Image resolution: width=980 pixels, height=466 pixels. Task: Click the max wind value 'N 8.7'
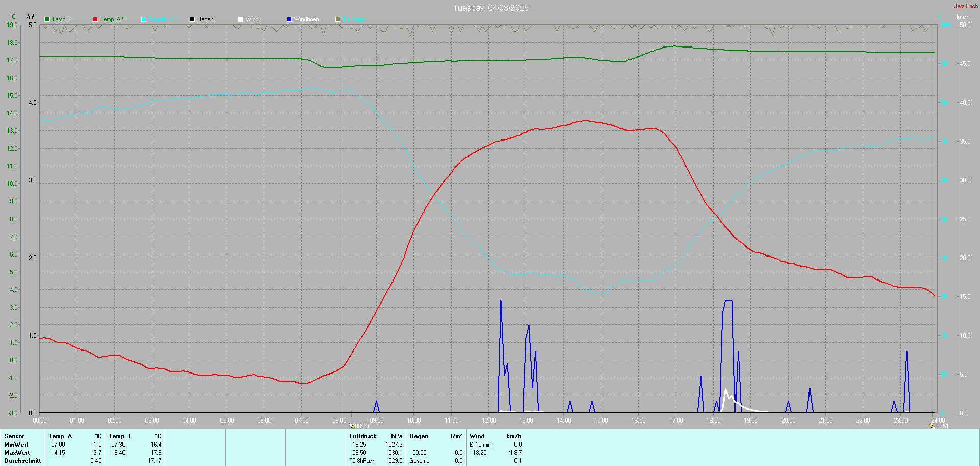(515, 453)
